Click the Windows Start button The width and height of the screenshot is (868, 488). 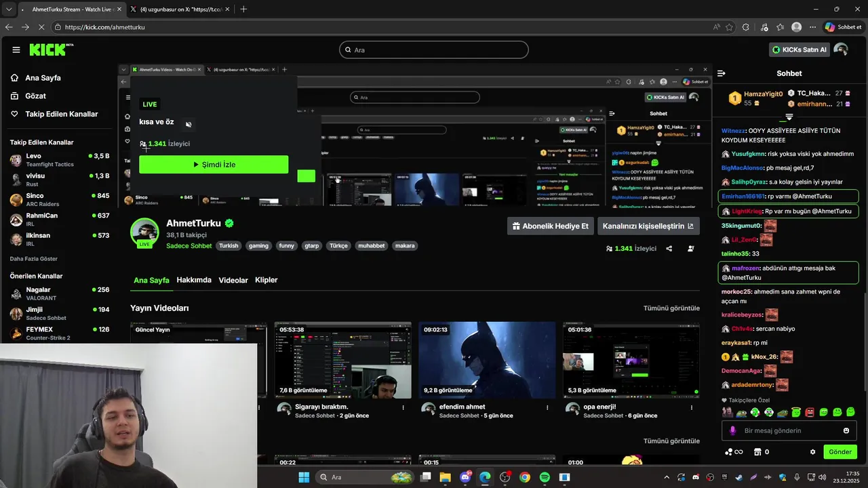(x=304, y=477)
